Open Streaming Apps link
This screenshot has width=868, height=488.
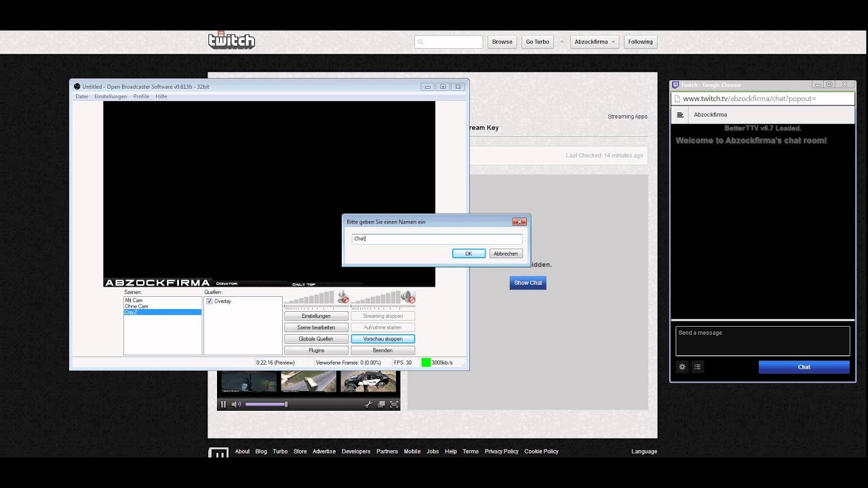click(627, 117)
